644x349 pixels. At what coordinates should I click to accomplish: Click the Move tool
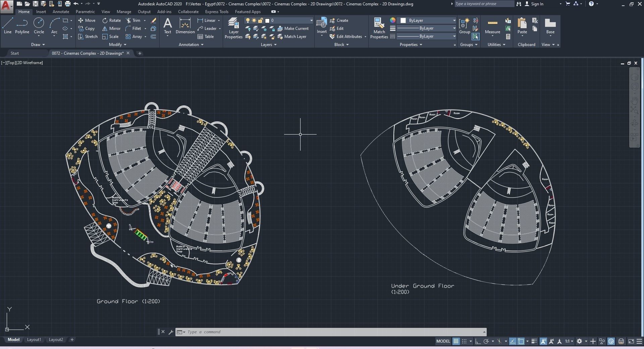(x=87, y=20)
